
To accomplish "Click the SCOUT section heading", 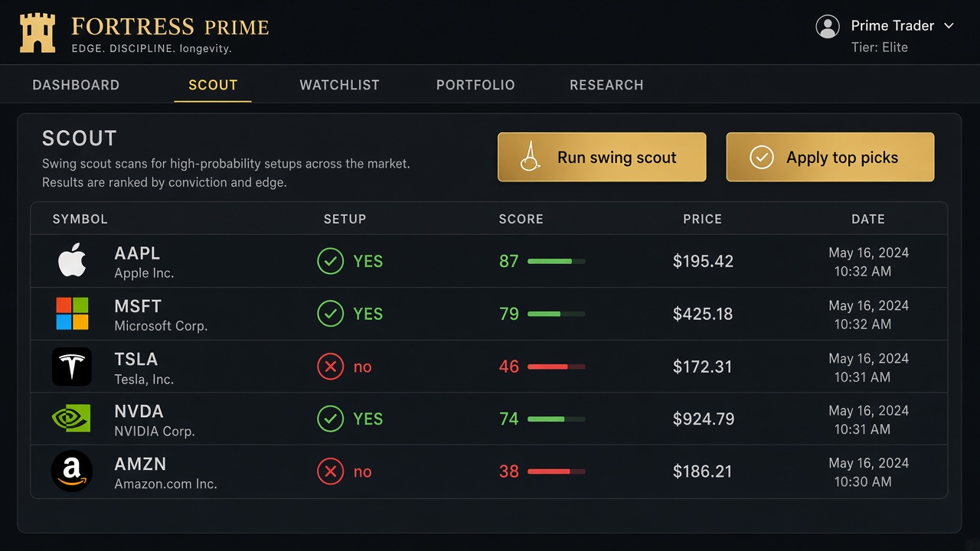I will click(x=80, y=139).
